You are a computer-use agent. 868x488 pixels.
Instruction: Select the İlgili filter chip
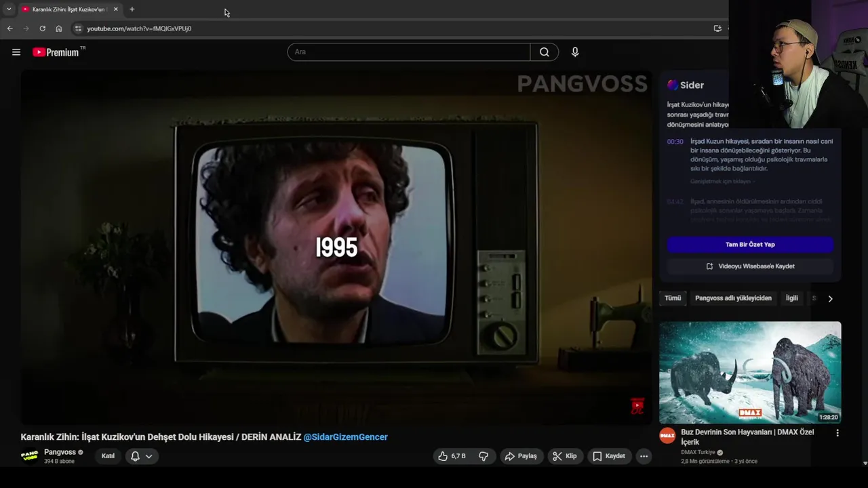792,298
